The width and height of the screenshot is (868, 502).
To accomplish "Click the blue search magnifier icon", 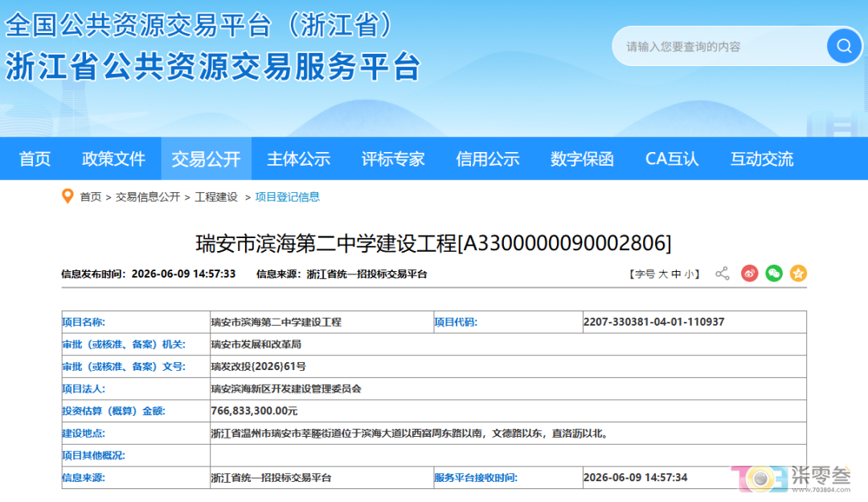I will (844, 46).
